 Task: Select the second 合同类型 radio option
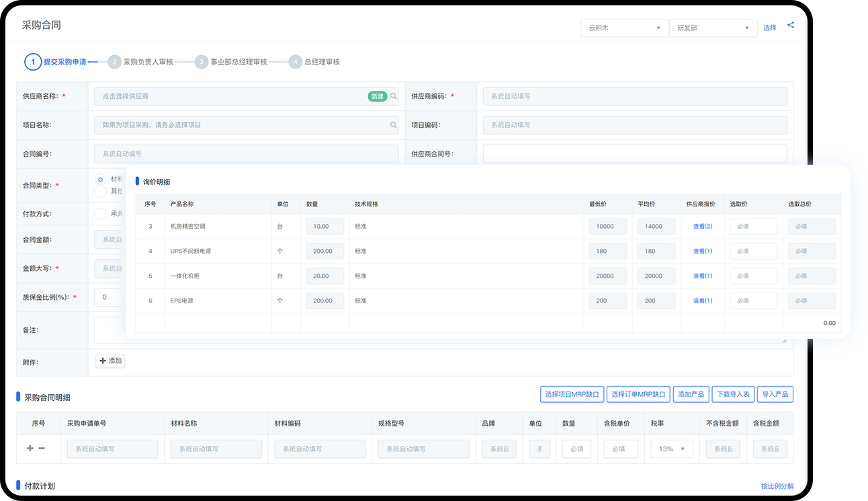click(100, 191)
